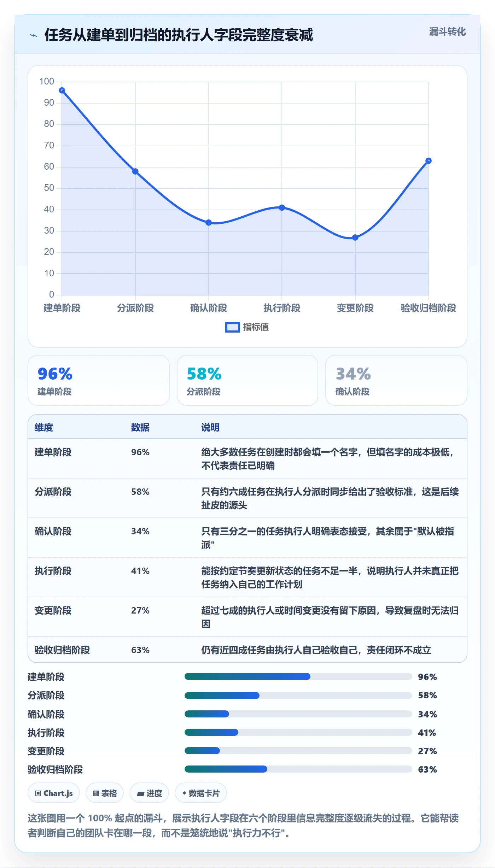Click the 验收归档阶段 x-axis label

pos(428,308)
